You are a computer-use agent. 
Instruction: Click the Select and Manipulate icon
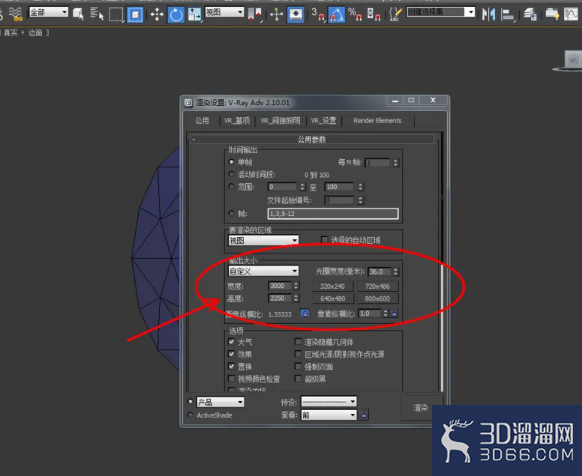[x=277, y=14]
